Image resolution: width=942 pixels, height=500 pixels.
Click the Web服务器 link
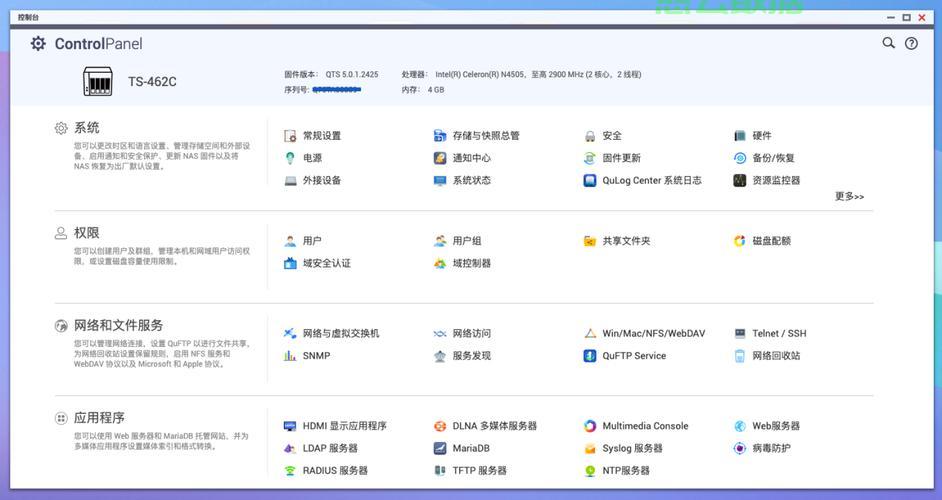point(776,426)
